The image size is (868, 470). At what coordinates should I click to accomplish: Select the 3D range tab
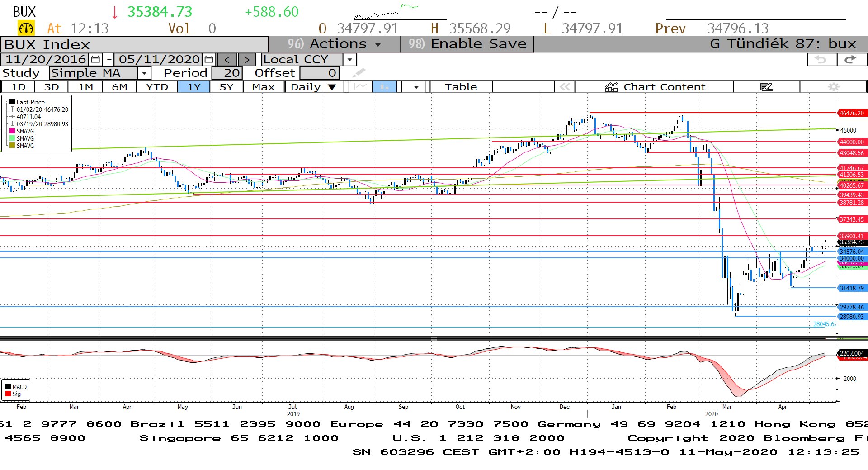(x=52, y=87)
